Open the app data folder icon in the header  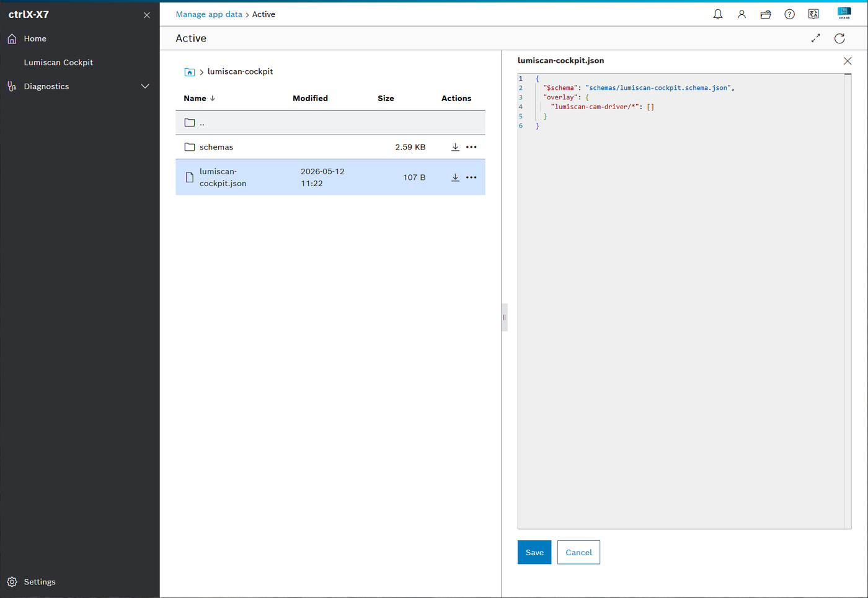[766, 14]
